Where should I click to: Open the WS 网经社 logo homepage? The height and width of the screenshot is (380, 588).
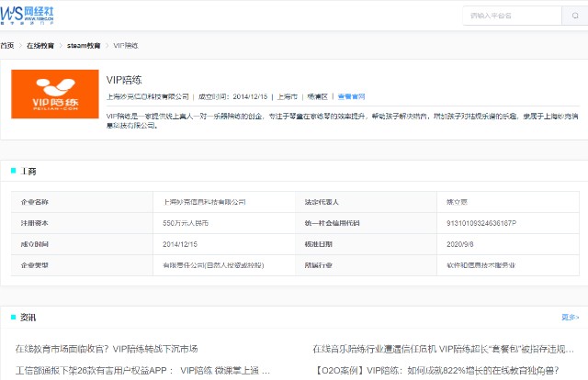[27, 16]
